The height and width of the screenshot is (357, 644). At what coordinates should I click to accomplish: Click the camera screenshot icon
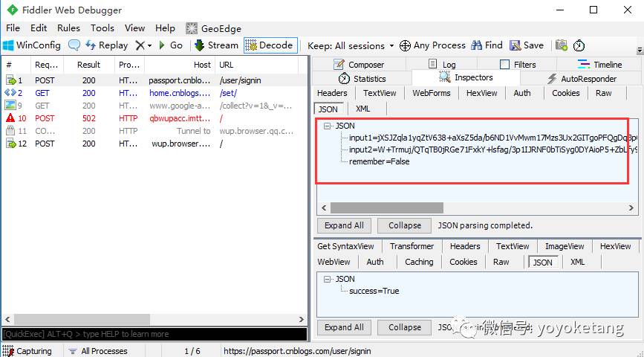[x=561, y=45]
